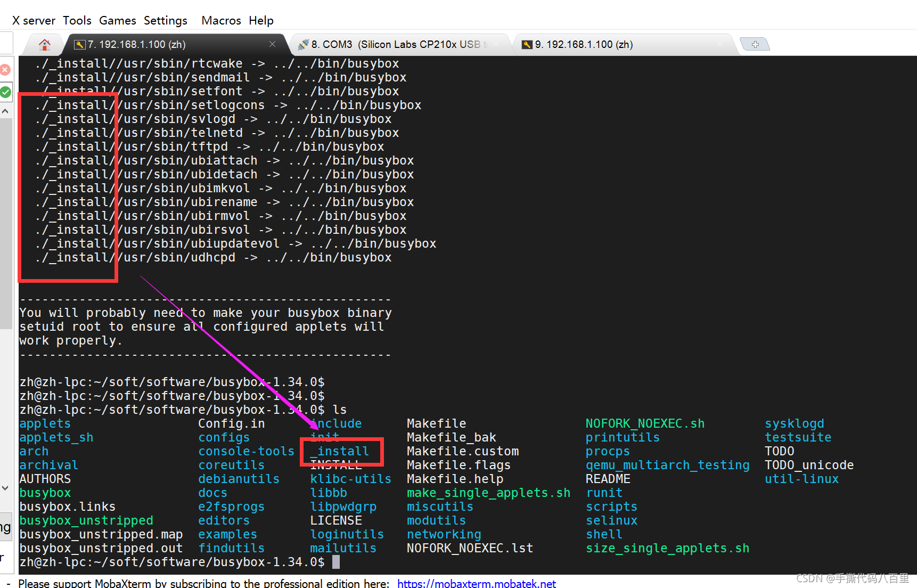
Task: Click 'klibc-utils' directory name
Action: (350, 479)
